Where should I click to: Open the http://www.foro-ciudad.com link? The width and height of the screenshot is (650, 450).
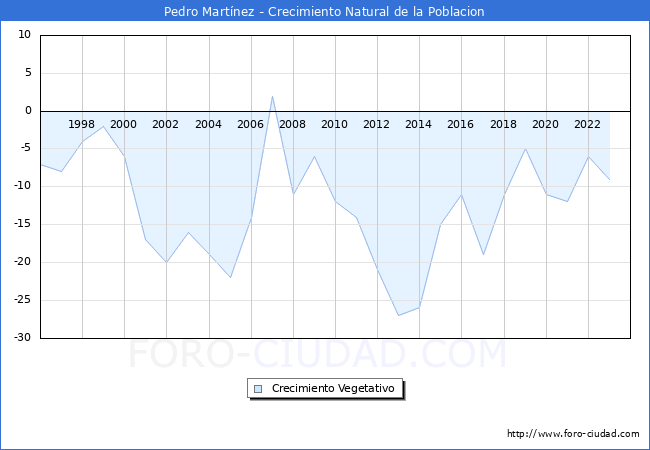pyautogui.click(x=573, y=433)
